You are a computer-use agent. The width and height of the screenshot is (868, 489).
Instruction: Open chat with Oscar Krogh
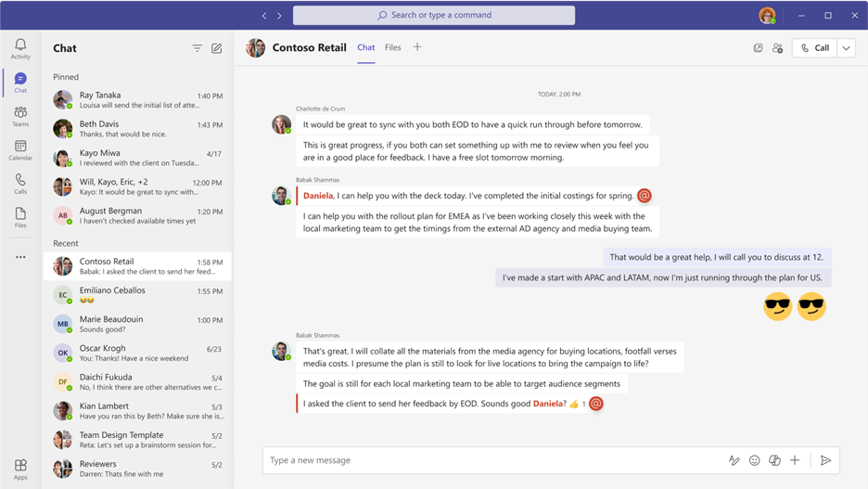click(137, 353)
